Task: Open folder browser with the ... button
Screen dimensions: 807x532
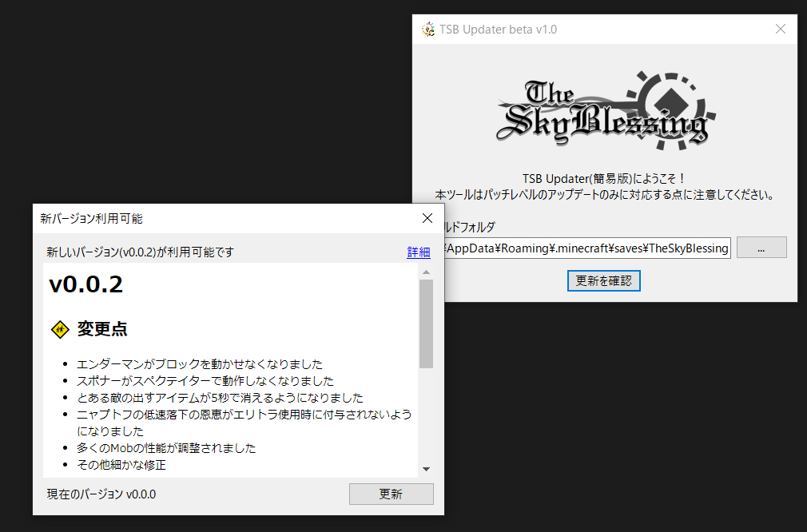Action: click(761, 248)
